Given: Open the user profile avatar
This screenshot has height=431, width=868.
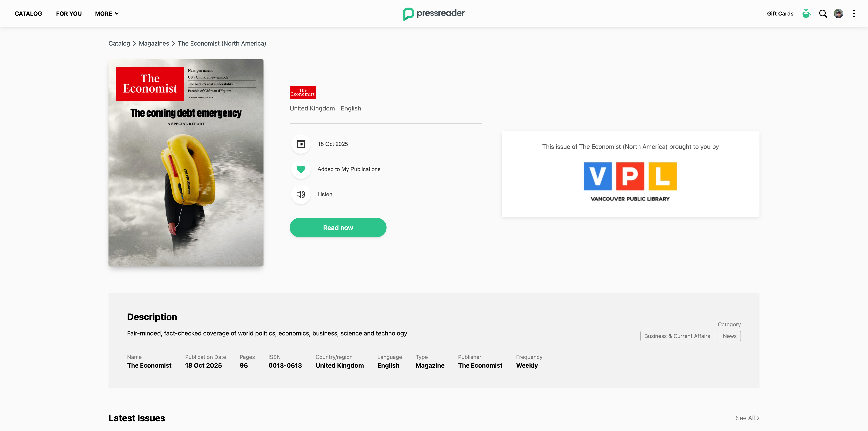Looking at the screenshot, I should 838,14.
